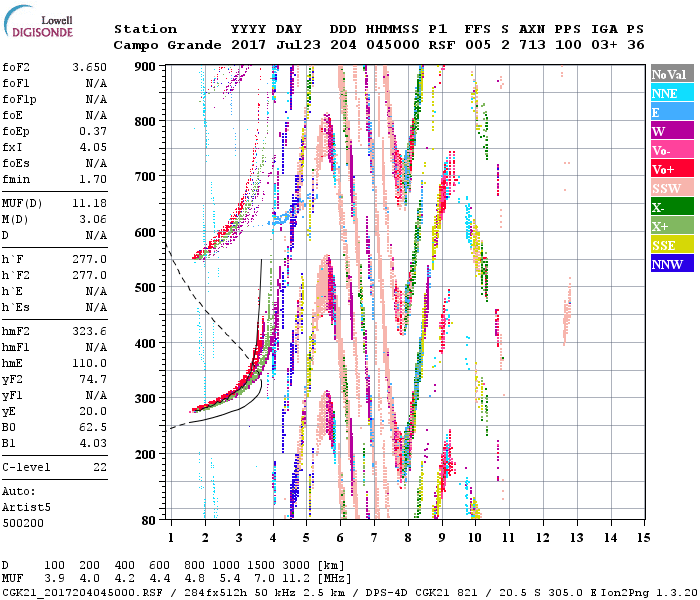The image size is (700, 600).
Task: Click the 15 MHz frequency axis label
Action: point(644,538)
